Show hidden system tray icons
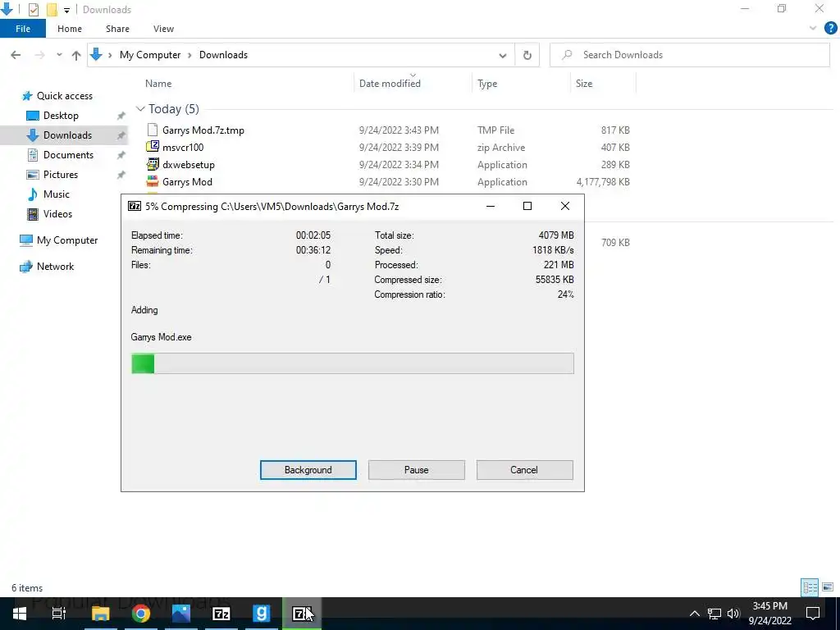 click(694, 614)
